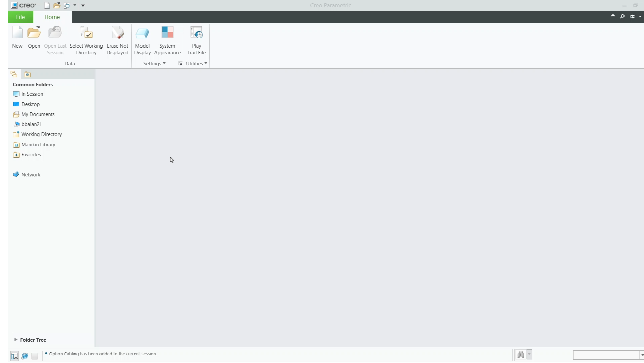
Task: Open the File menu
Action: pos(21,17)
